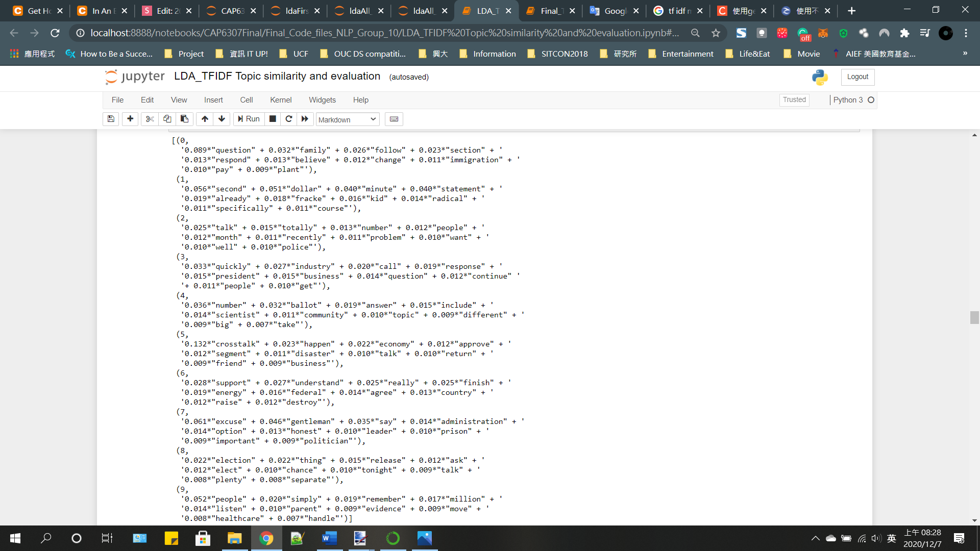
Task: Cut selected cells with scissors icon
Action: pos(150,119)
